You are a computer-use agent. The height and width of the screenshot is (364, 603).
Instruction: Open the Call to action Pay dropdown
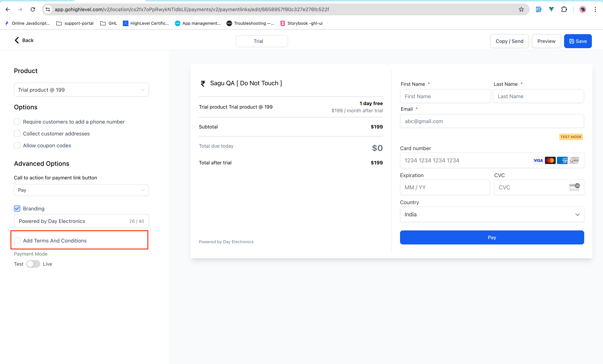[x=81, y=190]
